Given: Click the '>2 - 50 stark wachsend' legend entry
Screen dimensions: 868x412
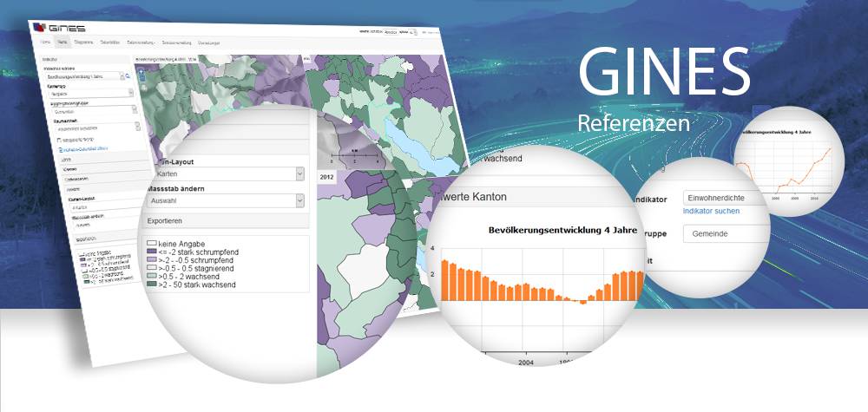Looking at the screenshot, I should click(192, 284).
